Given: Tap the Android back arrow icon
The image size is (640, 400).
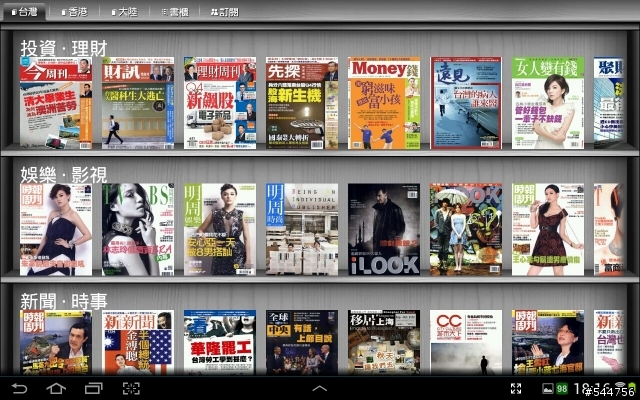Looking at the screenshot, I should click(x=19, y=388).
